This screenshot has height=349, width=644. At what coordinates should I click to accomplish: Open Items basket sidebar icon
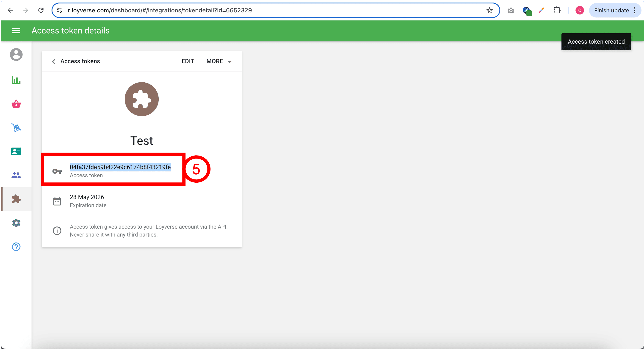point(16,103)
